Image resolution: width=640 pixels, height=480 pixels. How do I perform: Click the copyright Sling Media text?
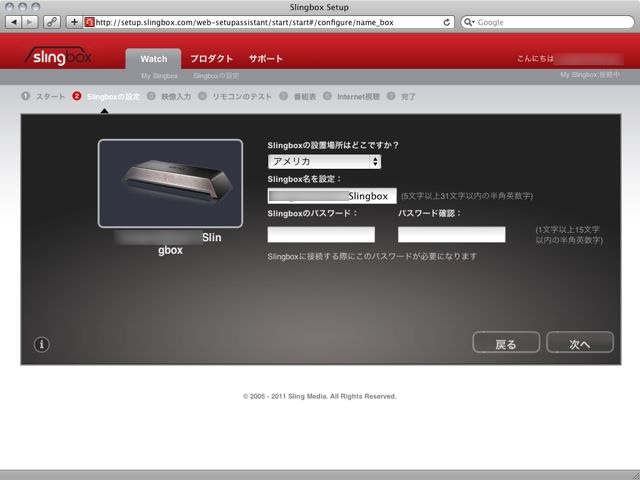(320, 396)
